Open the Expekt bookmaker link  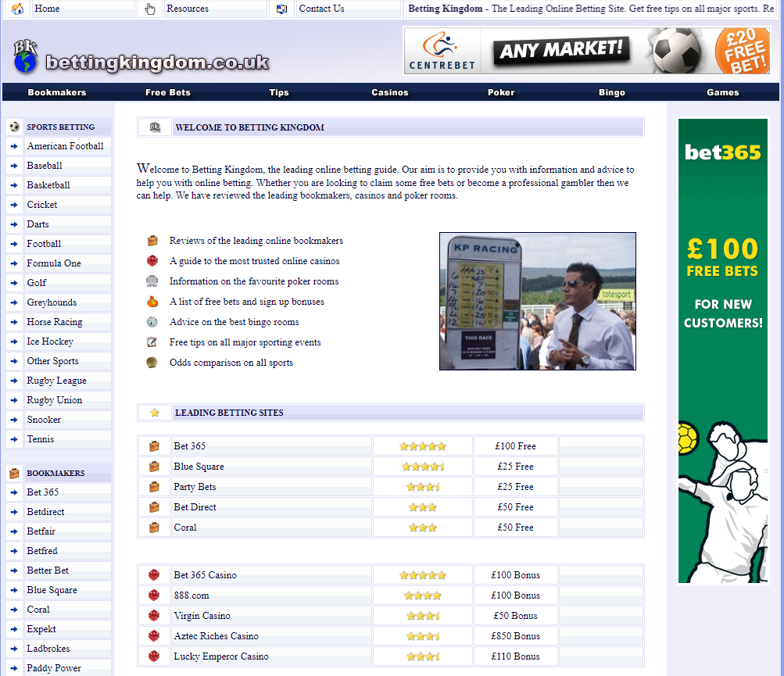tap(41, 629)
